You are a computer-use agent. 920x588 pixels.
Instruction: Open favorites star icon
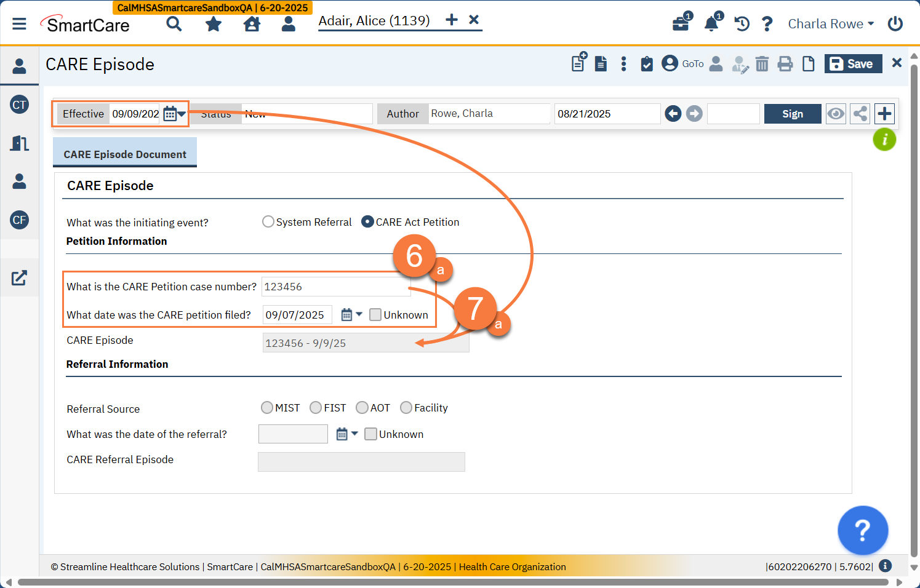point(214,24)
